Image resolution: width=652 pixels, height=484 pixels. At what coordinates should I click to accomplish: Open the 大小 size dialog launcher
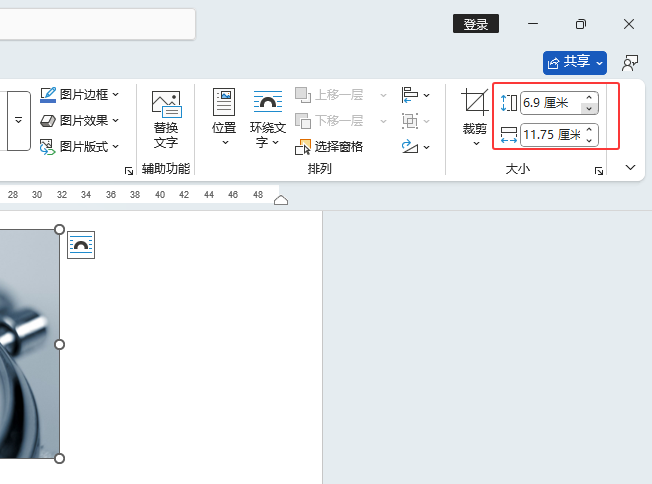(599, 171)
